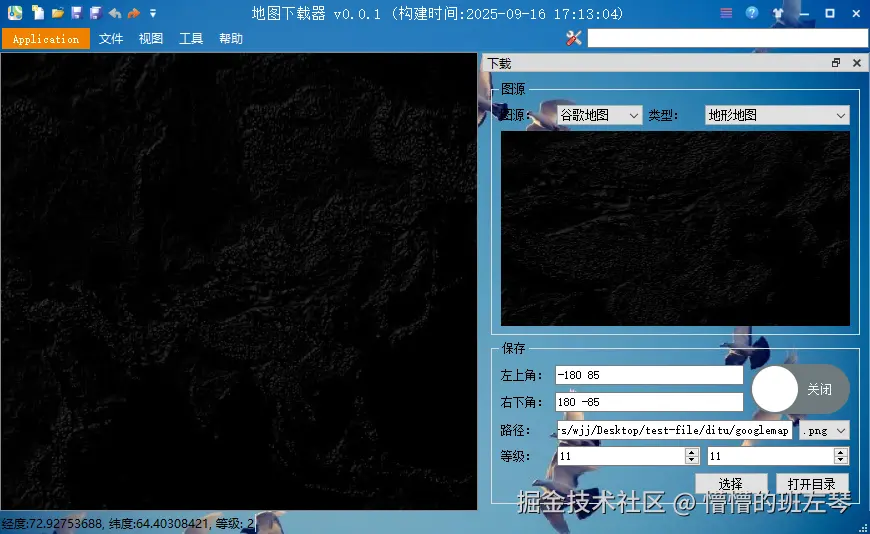The width and height of the screenshot is (870, 534).
Task: Click the 下载 panel title
Action: [x=500, y=63]
